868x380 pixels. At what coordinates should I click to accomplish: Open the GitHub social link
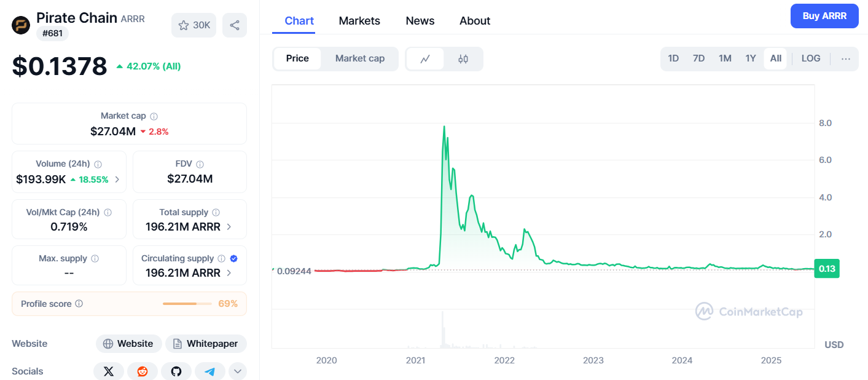pos(176,371)
